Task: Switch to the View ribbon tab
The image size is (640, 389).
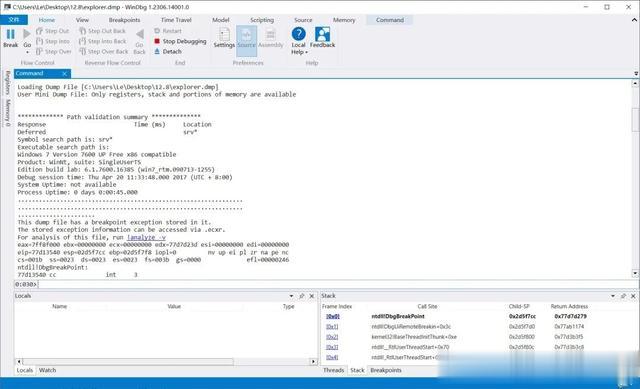Action: pyautogui.click(x=82, y=20)
